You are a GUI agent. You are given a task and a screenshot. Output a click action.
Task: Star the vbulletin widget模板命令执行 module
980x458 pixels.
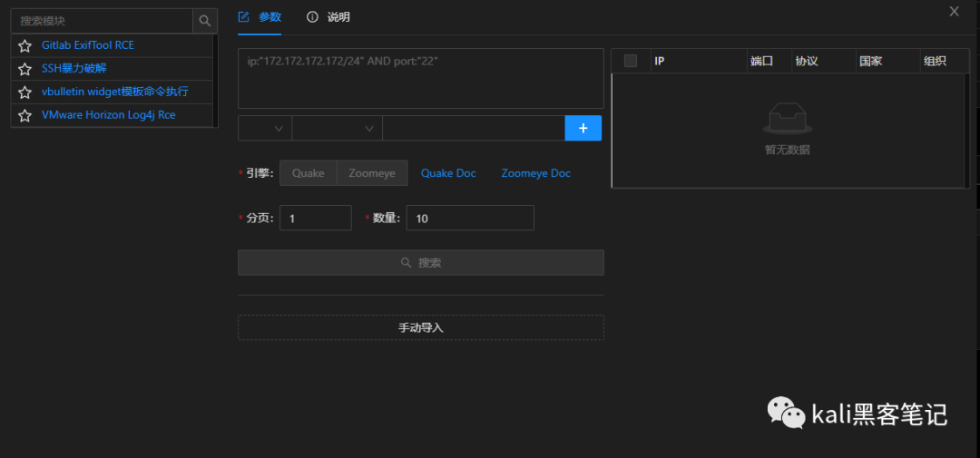click(x=25, y=93)
